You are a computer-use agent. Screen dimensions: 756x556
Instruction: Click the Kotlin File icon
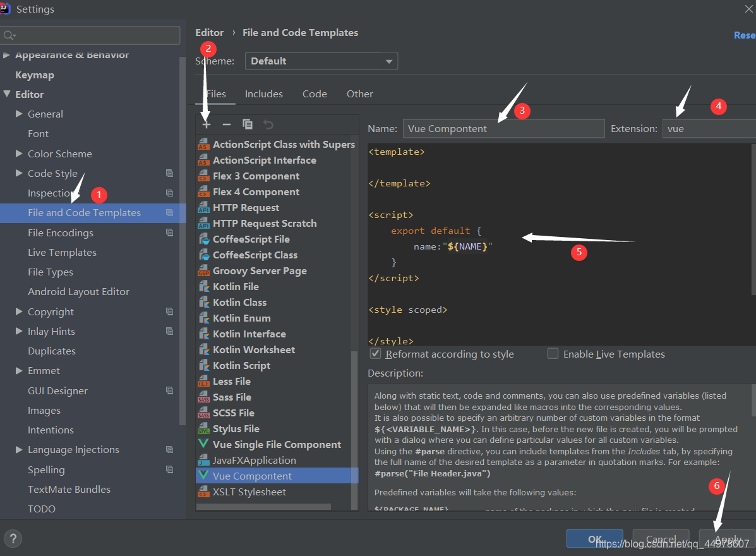pos(203,286)
